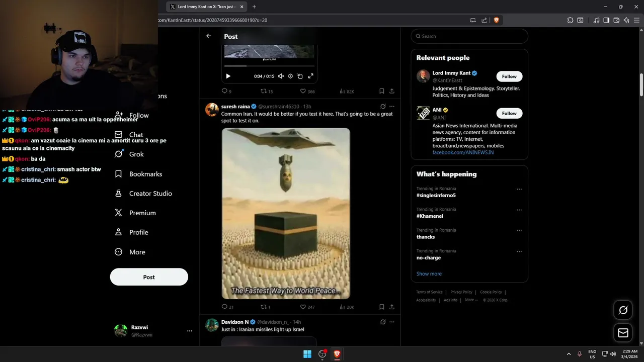644x362 pixels.
Task: Open Terms of Service footer link
Action: click(x=429, y=292)
